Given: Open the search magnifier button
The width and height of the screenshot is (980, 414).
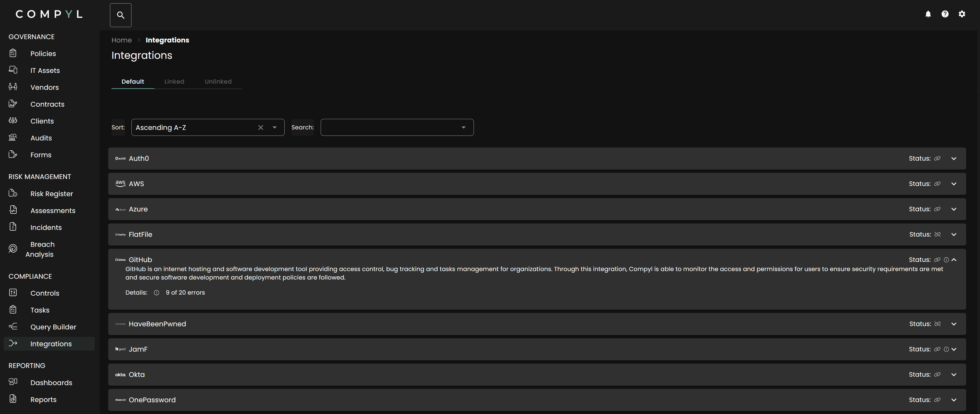Looking at the screenshot, I should point(121,15).
